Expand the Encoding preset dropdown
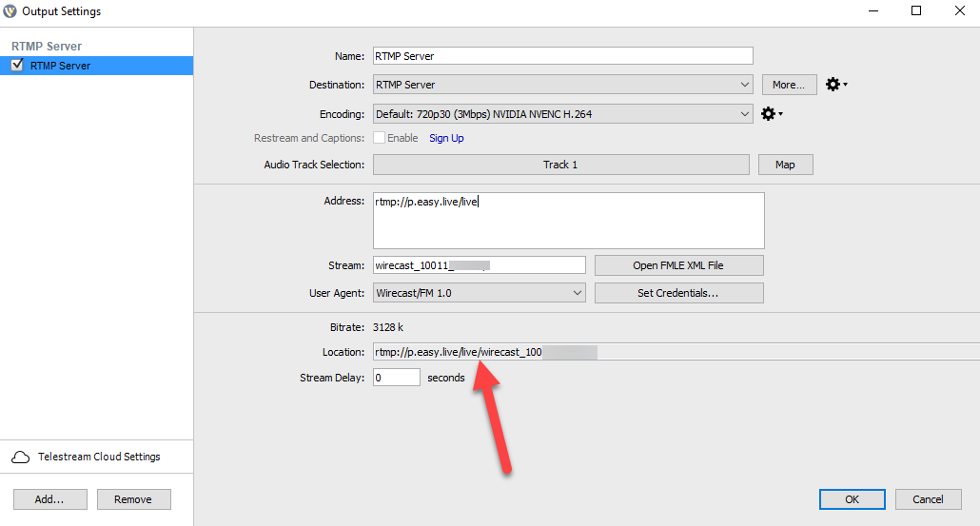 click(x=563, y=114)
